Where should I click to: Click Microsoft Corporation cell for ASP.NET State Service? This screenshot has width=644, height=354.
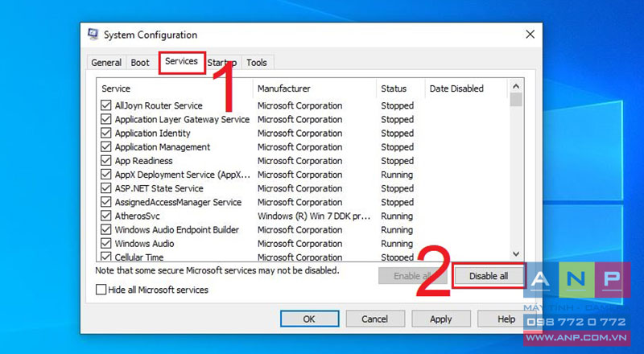[299, 188]
